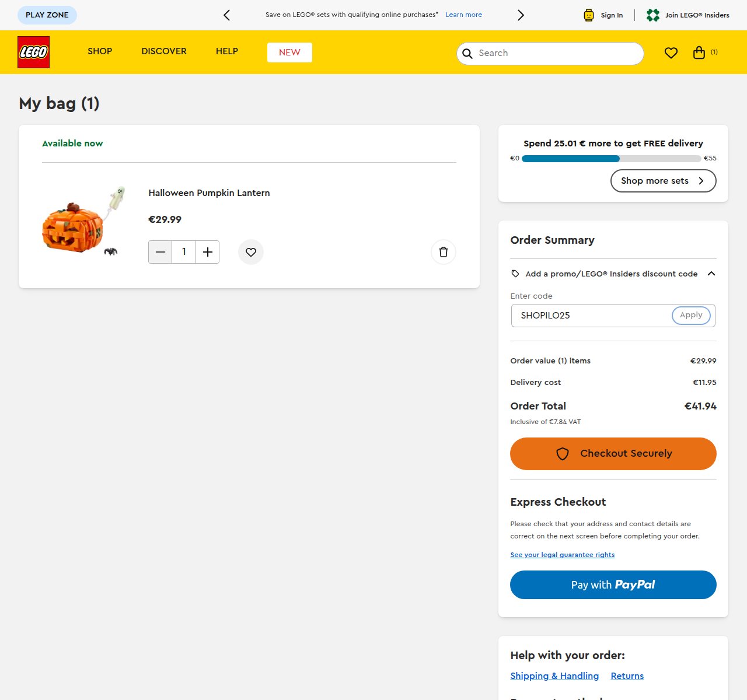The width and height of the screenshot is (747, 700).
Task: Click Checkout Securely button
Action: (613, 454)
